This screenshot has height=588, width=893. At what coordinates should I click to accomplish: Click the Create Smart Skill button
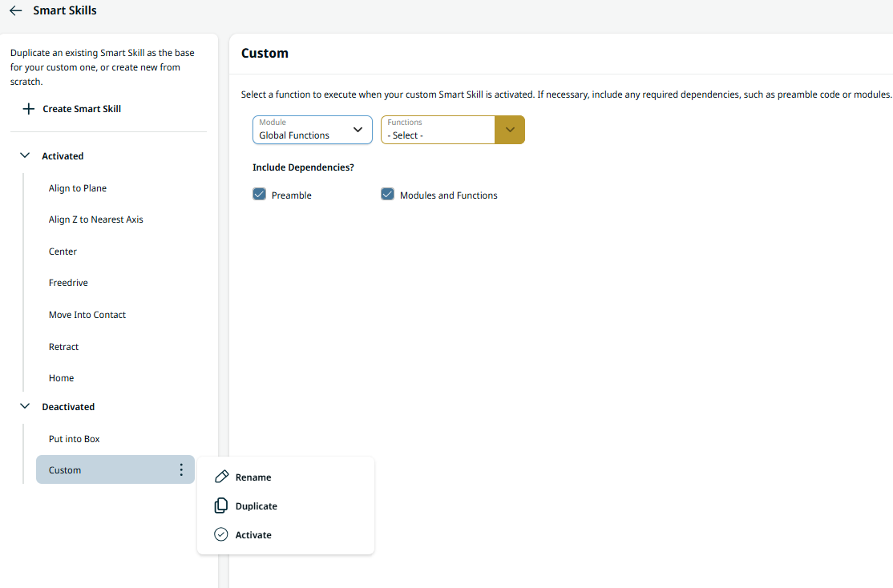[82, 109]
